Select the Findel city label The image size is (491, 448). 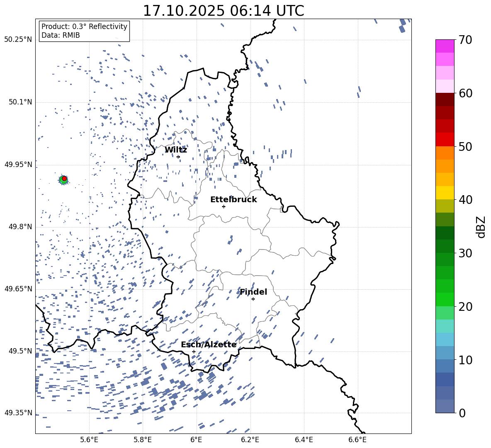coord(253,292)
